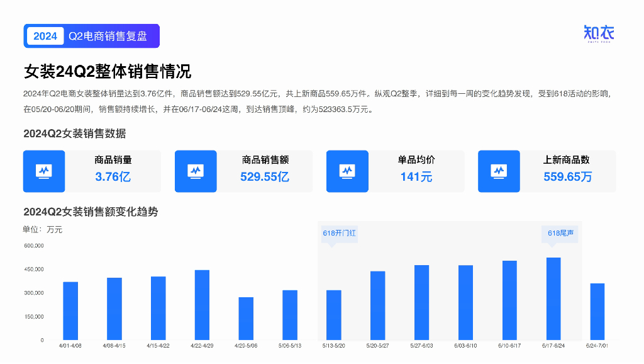Click the 3.76亿 sales volume value
This screenshot has width=644, height=364.
pos(113,176)
